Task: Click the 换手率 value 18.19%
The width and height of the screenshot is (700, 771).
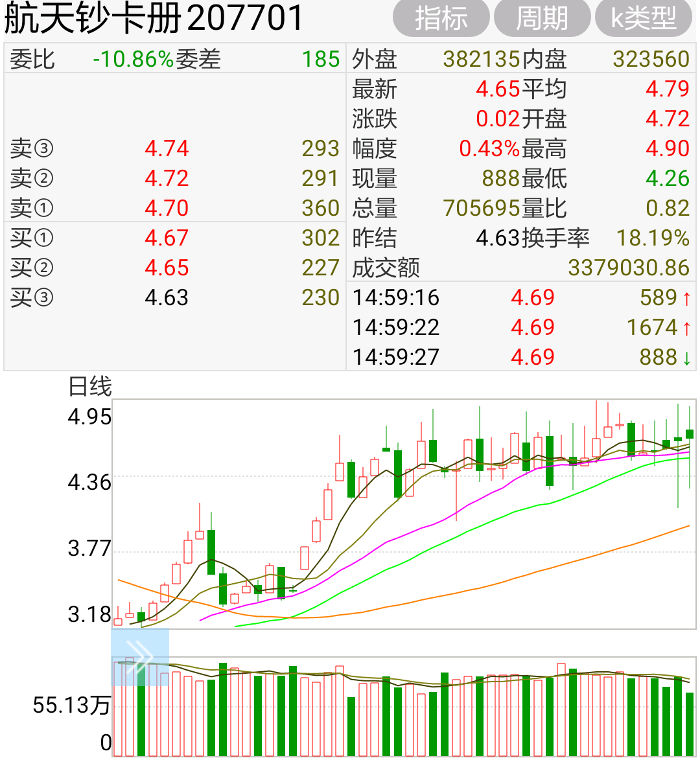Action: 653,238
